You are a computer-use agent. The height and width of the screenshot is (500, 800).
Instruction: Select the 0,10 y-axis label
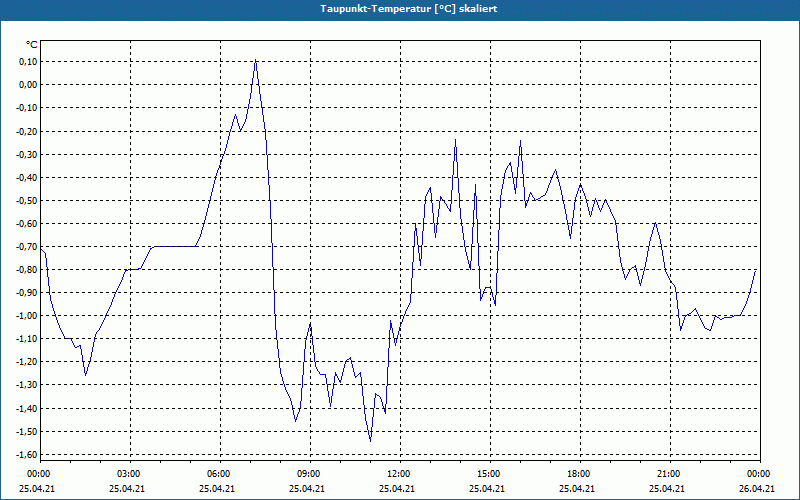click(27, 61)
